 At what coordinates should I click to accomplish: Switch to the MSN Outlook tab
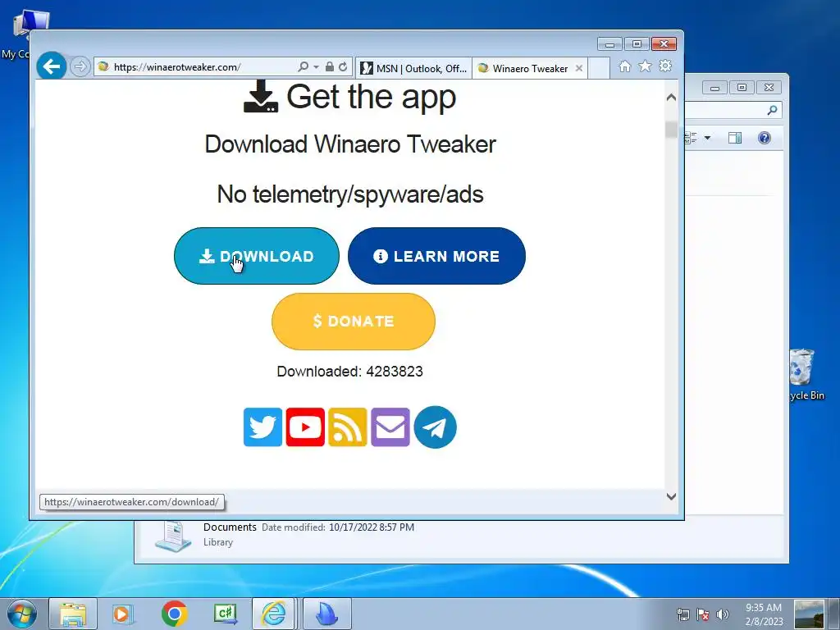point(413,68)
